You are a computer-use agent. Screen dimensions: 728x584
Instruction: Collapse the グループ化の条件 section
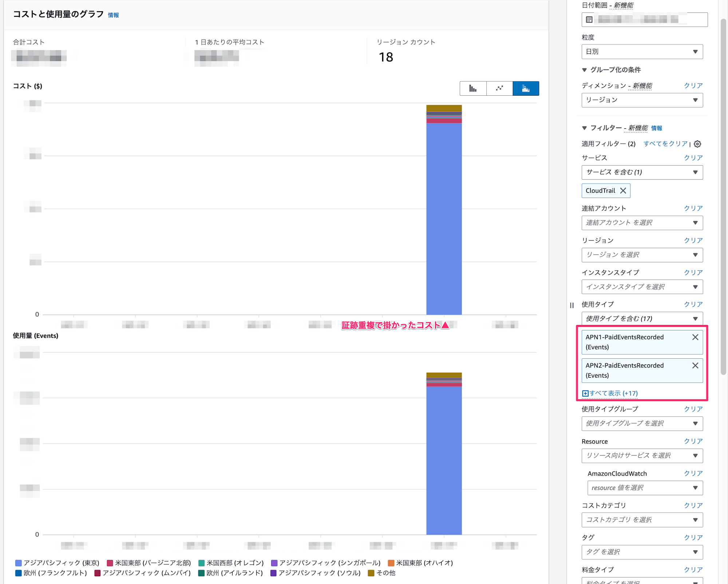tap(584, 70)
